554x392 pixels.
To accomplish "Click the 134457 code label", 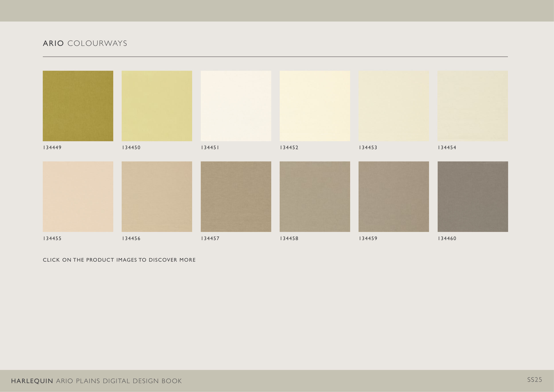I will (x=210, y=239).
